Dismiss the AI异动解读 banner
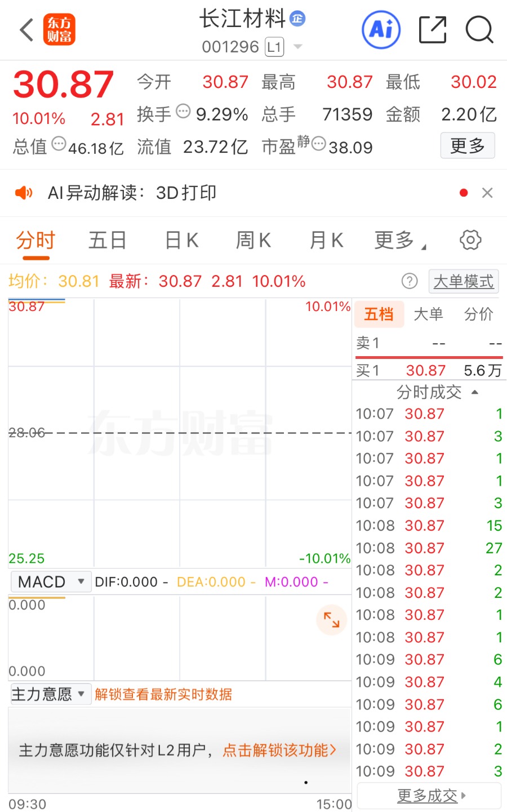 487,193
